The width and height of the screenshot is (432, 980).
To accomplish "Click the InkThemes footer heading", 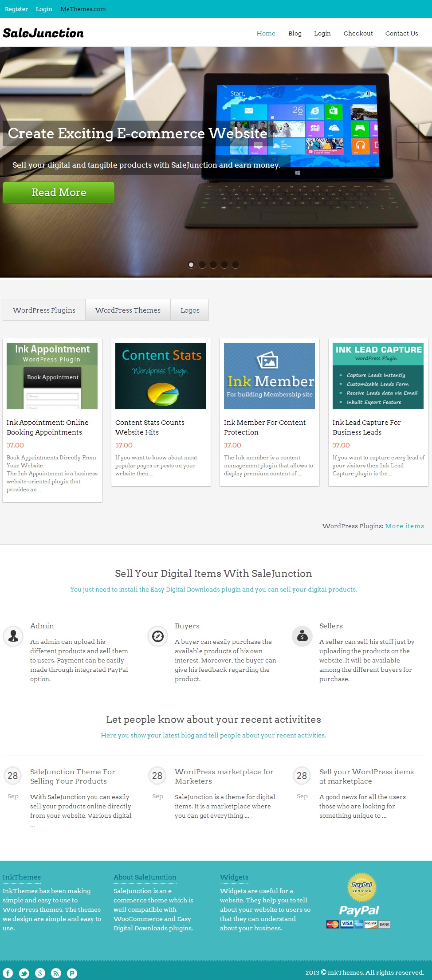I will coord(22,877).
